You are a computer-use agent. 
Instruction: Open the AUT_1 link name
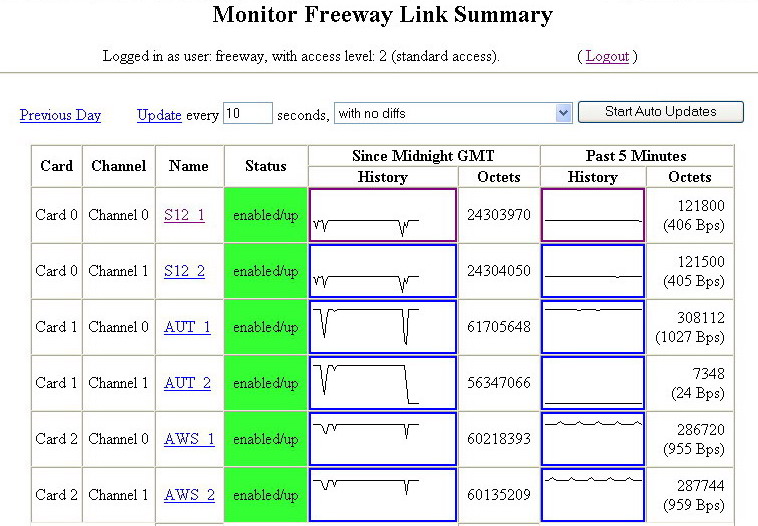pyautogui.click(x=187, y=327)
